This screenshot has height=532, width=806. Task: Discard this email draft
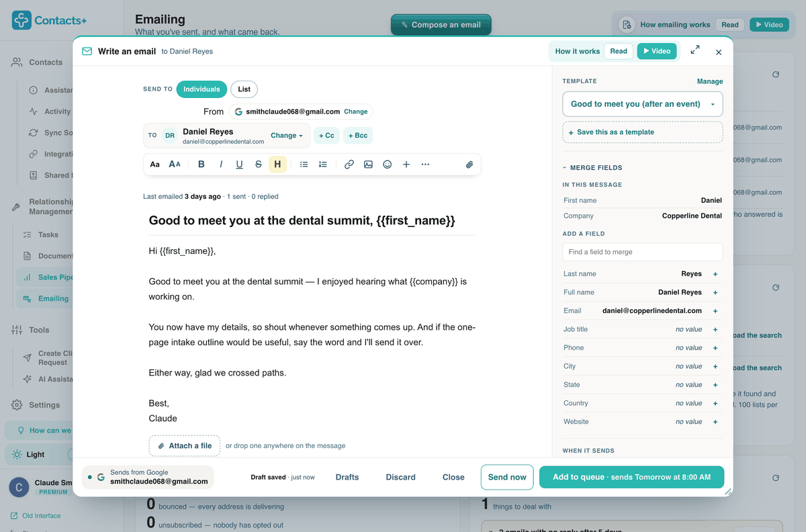pos(401,478)
